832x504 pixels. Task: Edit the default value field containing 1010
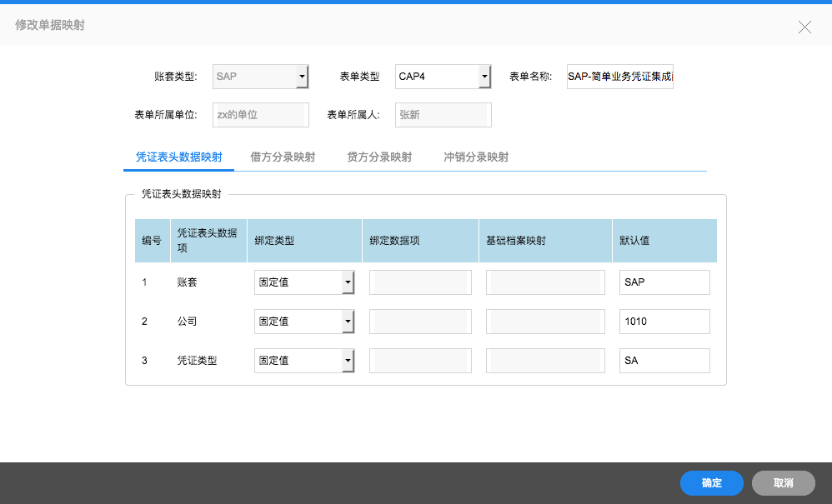pos(664,322)
